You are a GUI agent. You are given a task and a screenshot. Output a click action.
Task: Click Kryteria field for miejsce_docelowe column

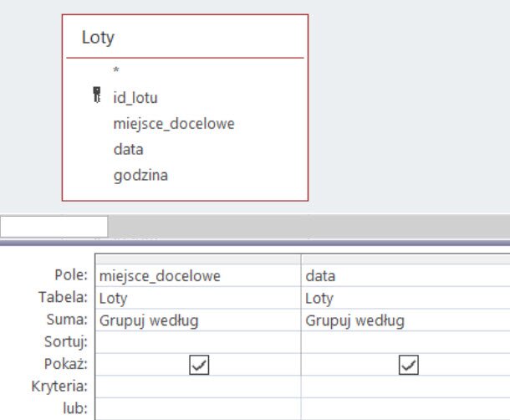coord(198,387)
